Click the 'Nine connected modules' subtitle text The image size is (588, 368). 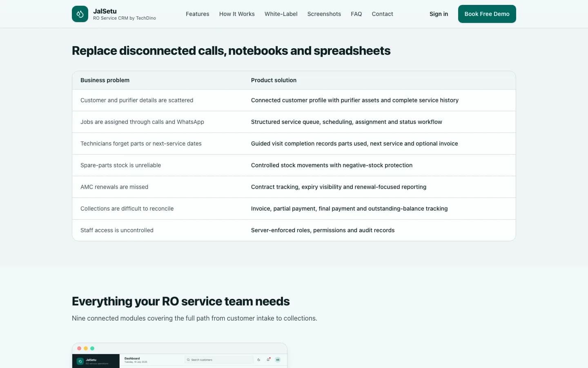194,318
